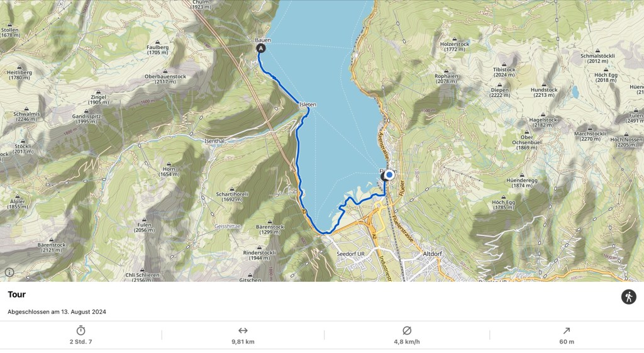Click the Altdorf town label

click(x=432, y=254)
